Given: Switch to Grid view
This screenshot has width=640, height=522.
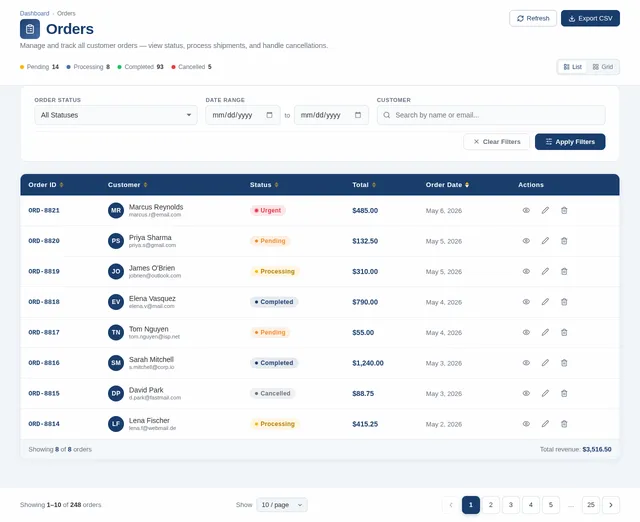Looking at the screenshot, I should [603, 67].
